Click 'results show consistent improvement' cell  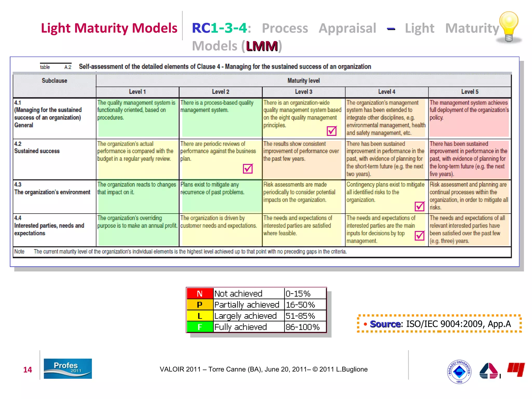coord(304,159)
